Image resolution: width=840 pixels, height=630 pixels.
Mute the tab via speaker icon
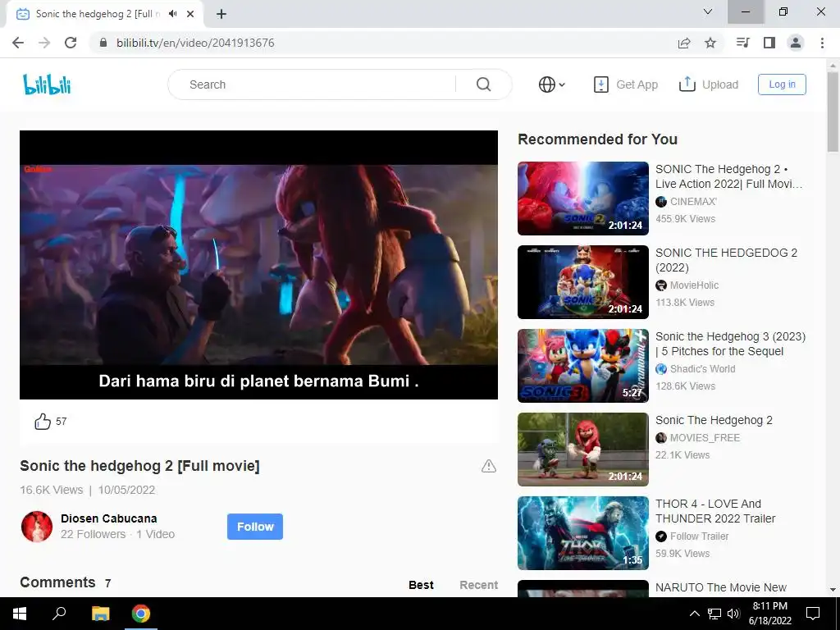pos(172,14)
